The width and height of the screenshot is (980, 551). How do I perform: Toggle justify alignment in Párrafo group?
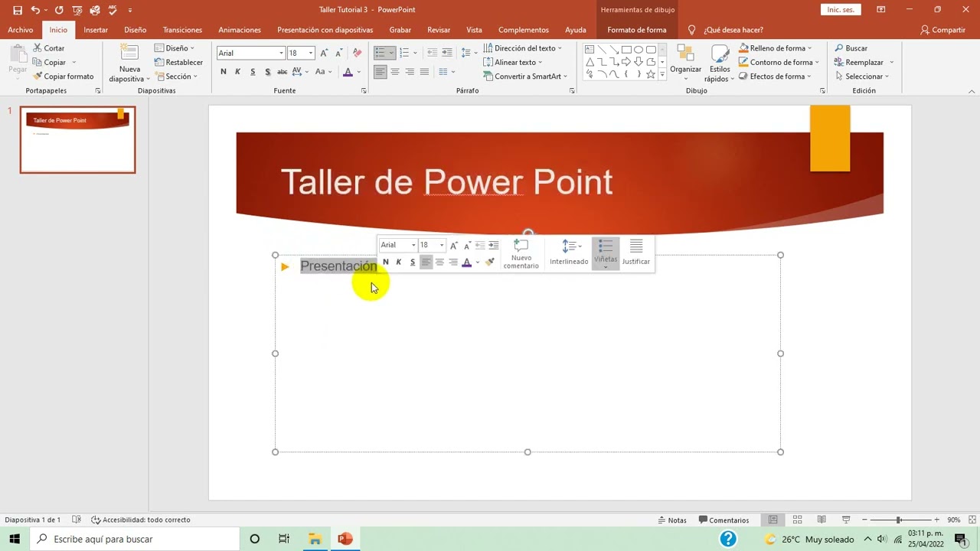coord(424,72)
